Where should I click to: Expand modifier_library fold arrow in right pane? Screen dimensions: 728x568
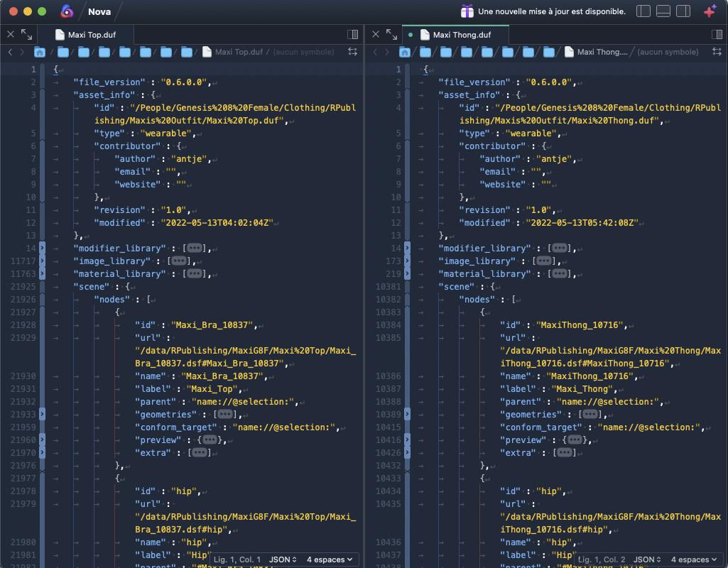pos(407,248)
